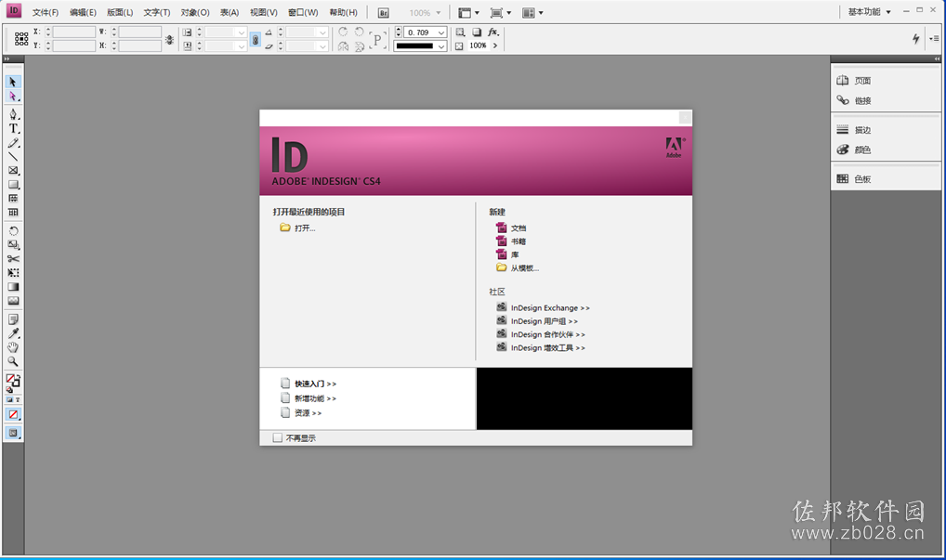The image size is (946, 560).
Task: Open the 描边 (Stroke) panel
Action: point(854,130)
